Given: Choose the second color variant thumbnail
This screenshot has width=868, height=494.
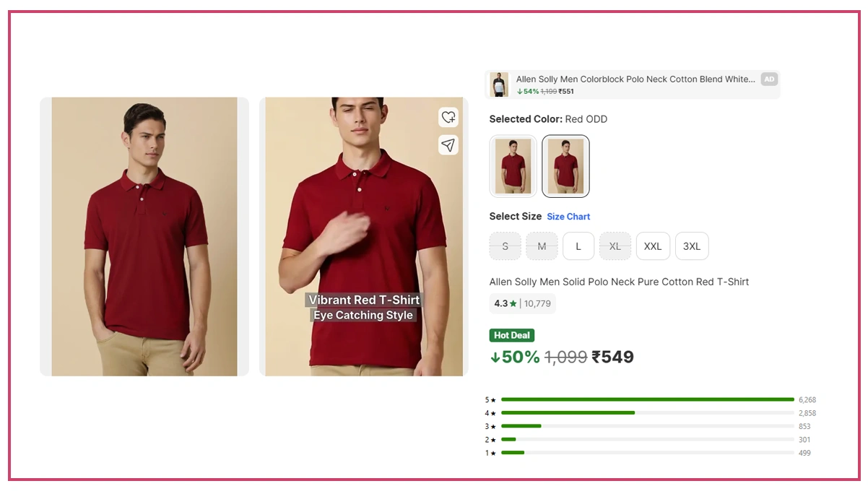Looking at the screenshot, I should click(565, 165).
